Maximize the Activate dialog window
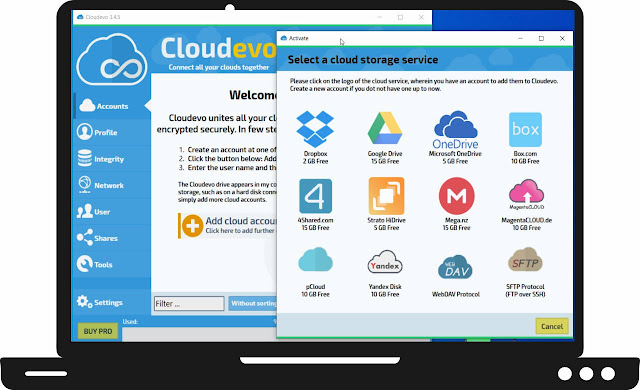The width and height of the screenshot is (640, 390). click(541, 38)
